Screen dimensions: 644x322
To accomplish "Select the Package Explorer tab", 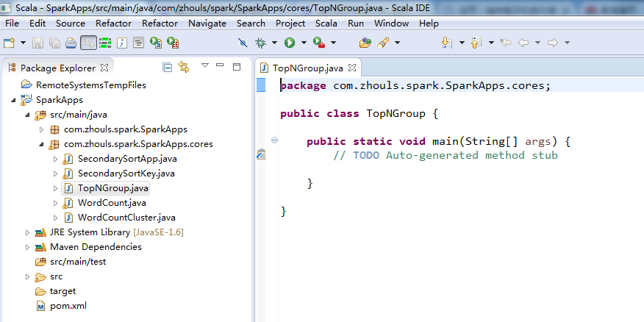I will (57, 68).
